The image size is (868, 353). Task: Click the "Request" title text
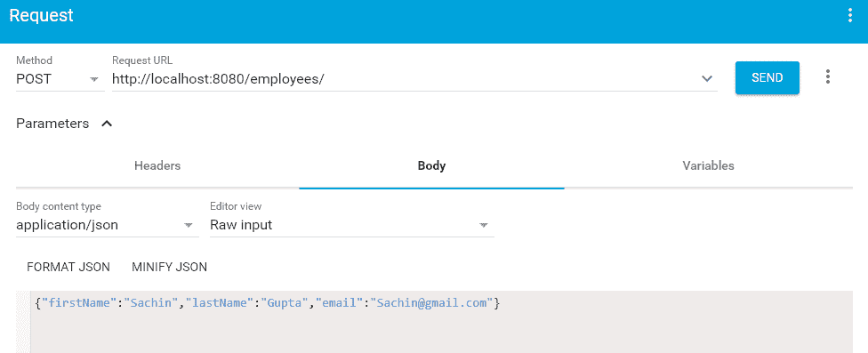tap(42, 15)
